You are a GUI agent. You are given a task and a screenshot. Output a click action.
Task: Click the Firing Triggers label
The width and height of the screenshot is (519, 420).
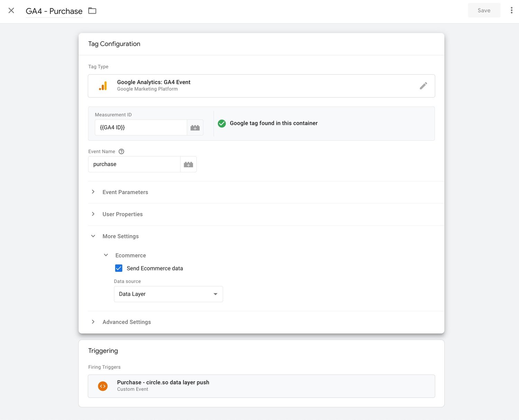click(104, 367)
